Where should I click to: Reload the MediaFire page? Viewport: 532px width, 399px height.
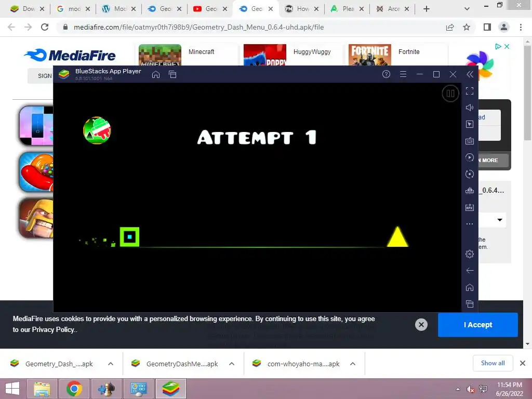45,27
